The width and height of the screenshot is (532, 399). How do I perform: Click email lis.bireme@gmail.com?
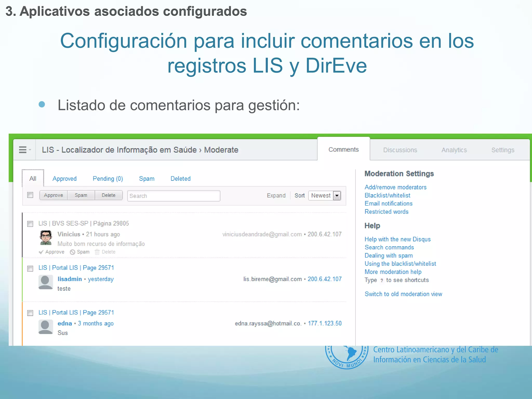point(272,279)
